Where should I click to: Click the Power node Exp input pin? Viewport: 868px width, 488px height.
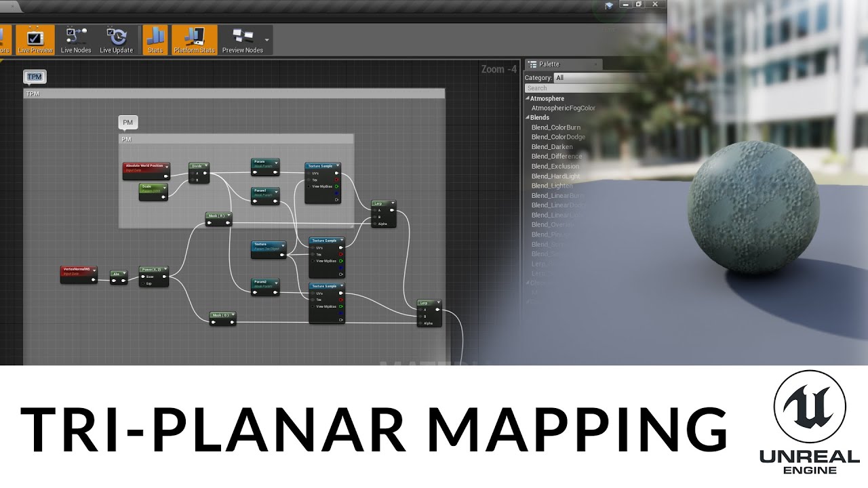(144, 283)
